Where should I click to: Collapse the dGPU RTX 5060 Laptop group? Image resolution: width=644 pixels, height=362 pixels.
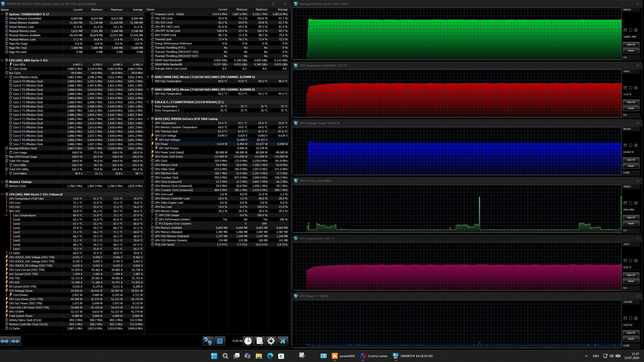(x=148, y=119)
